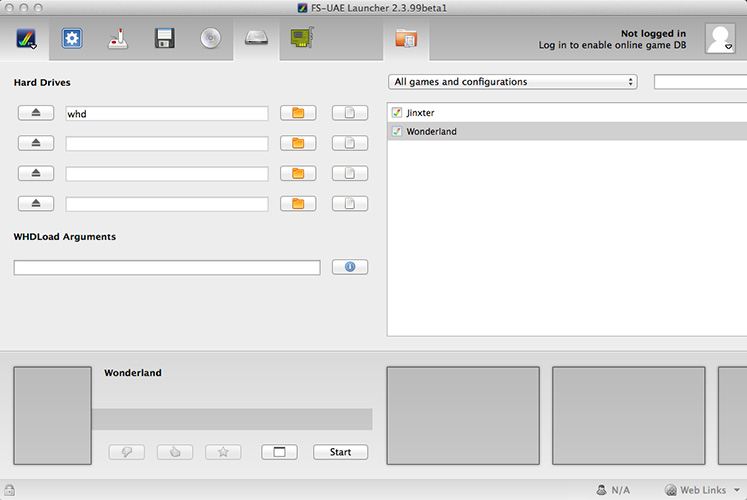Viewport: 747px width, 500px height.
Task: Open the Amiga model settings gear tab
Action: coord(72,39)
